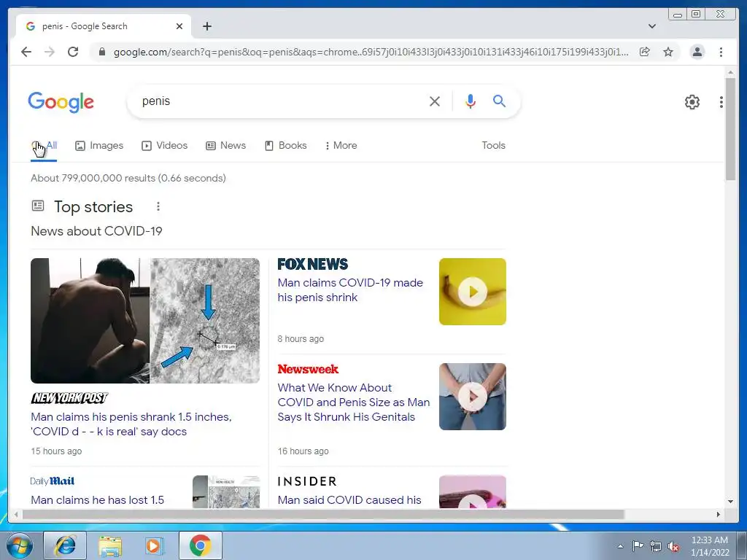
Task: Reload the current page
Action: [x=73, y=52]
